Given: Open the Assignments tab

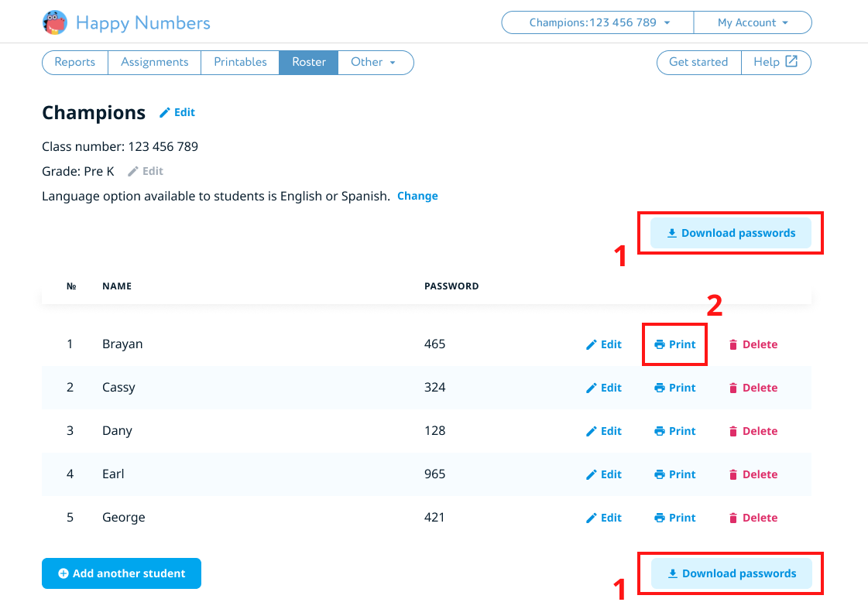Looking at the screenshot, I should (x=155, y=62).
